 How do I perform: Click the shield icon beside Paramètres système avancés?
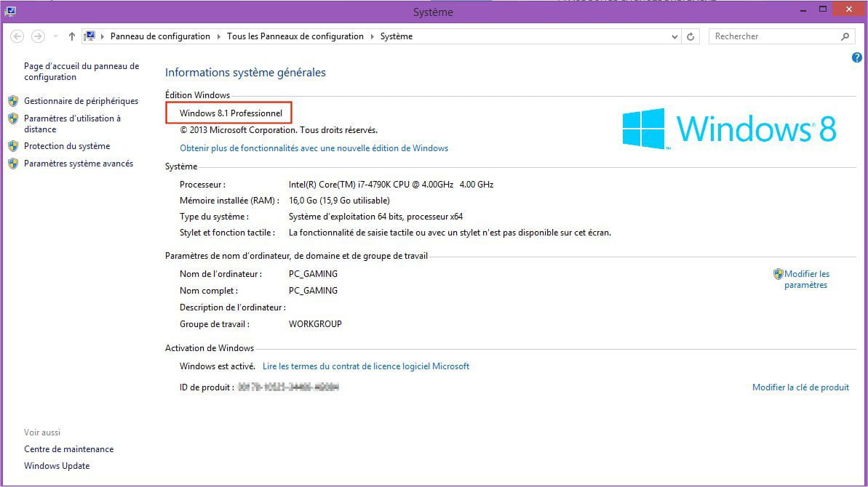[x=13, y=164]
